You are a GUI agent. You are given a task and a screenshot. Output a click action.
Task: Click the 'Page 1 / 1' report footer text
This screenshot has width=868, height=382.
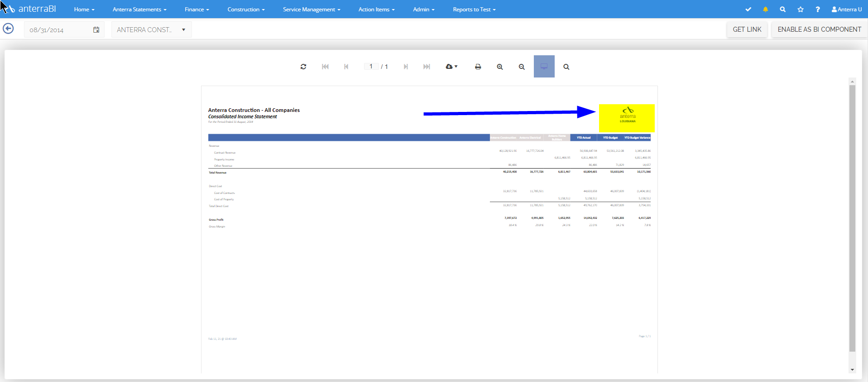644,336
